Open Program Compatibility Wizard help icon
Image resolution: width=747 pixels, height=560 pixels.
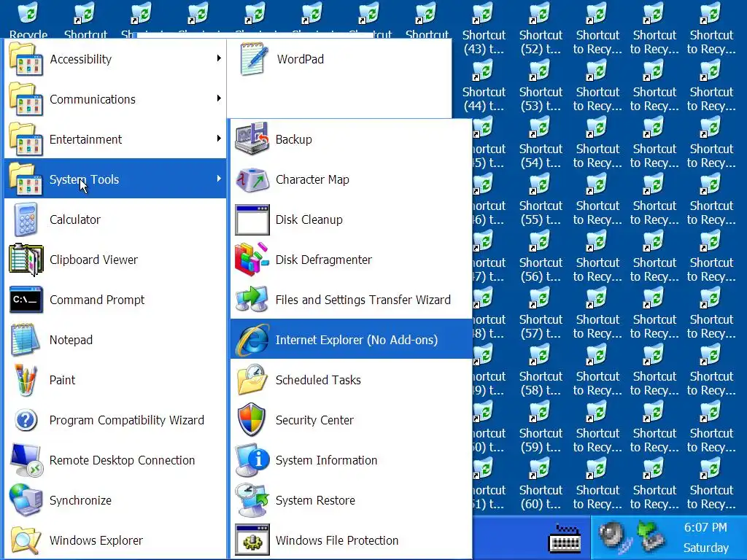(x=26, y=420)
